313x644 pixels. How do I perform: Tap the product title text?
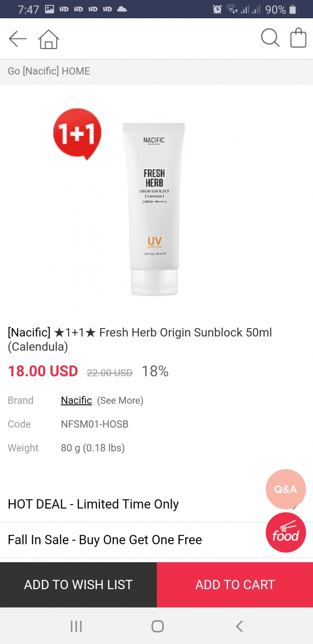click(140, 339)
